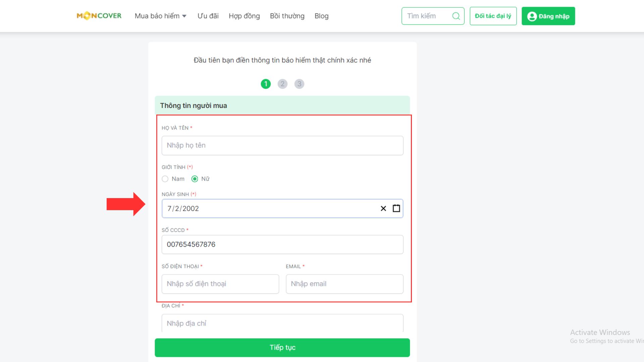644x362 pixels.
Task: Go to step 3 indicator
Action: pos(299,84)
